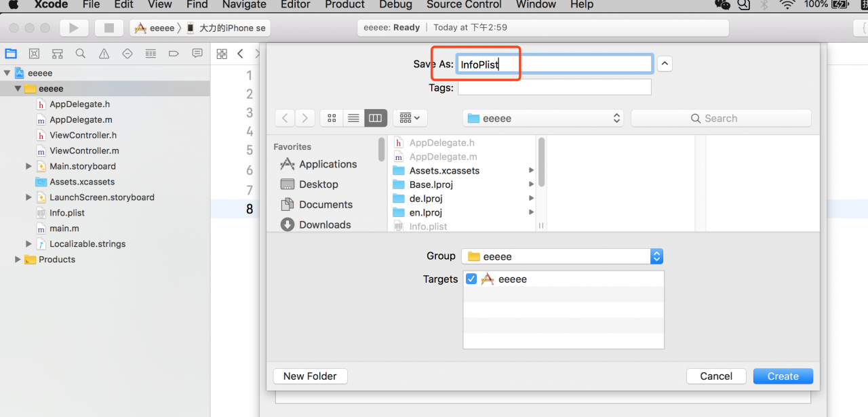Open the Find navigator magnifier icon
Screen dimensions: 868x417
click(x=81, y=54)
